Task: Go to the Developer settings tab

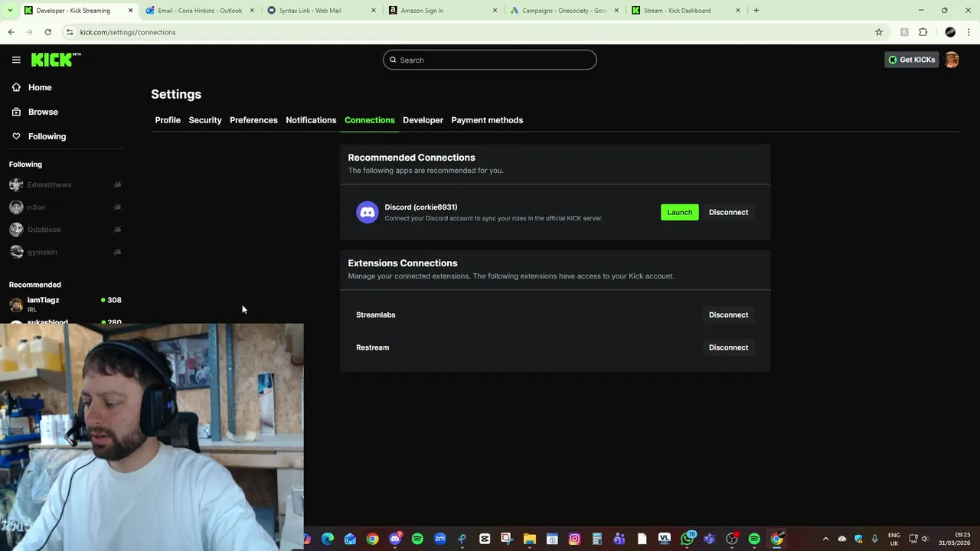Action: [423, 120]
